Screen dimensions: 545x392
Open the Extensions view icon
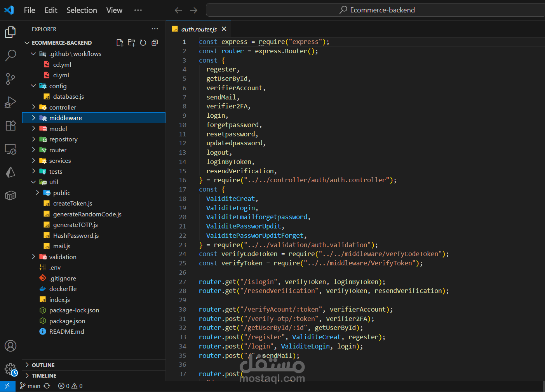(x=10, y=125)
